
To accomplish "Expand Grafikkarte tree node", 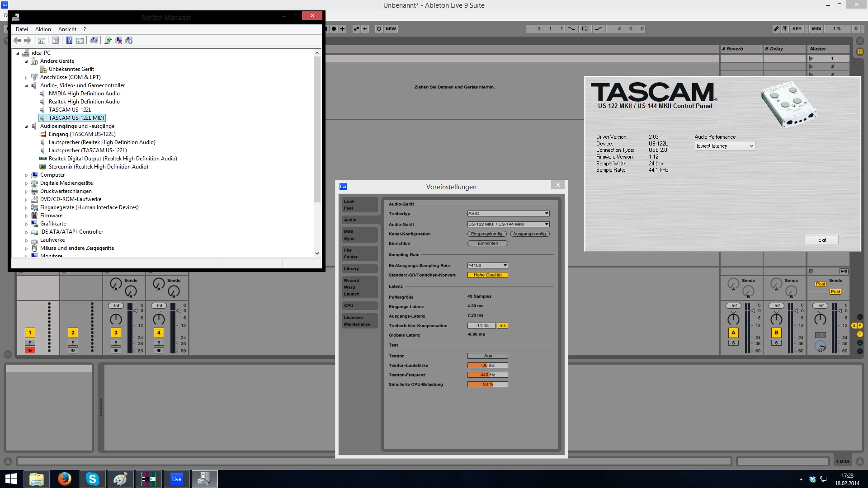I will pyautogui.click(x=26, y=224).
